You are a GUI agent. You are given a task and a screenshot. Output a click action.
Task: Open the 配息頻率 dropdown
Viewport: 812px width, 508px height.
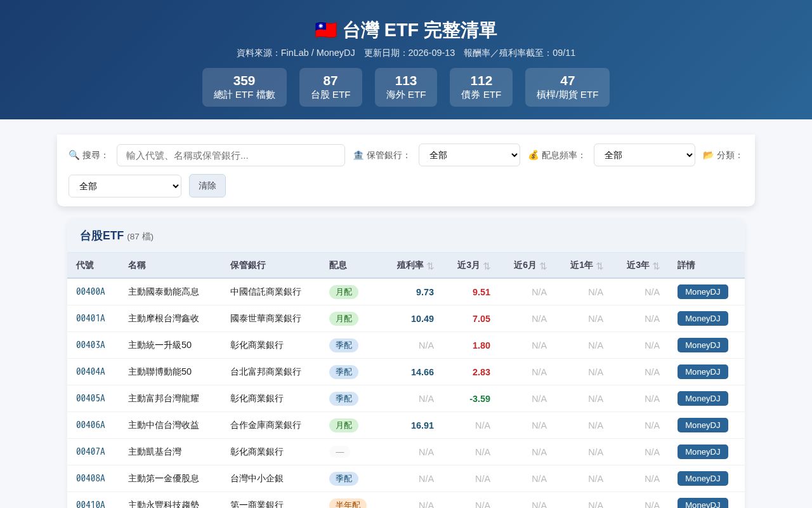point(645,155)
